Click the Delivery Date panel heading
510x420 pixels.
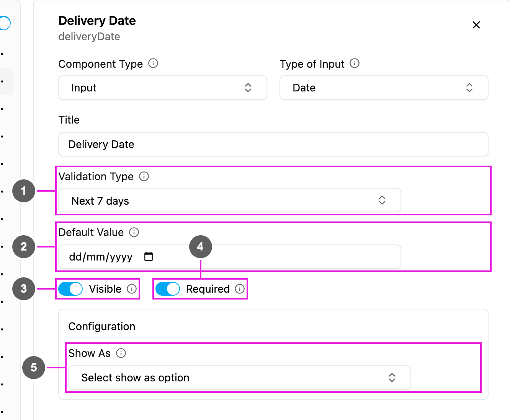97,21
